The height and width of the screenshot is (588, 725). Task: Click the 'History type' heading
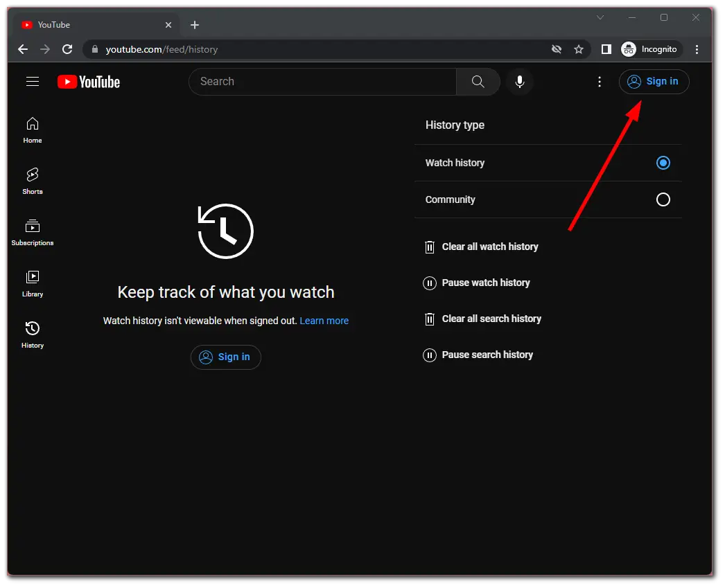tap(455, 125)
